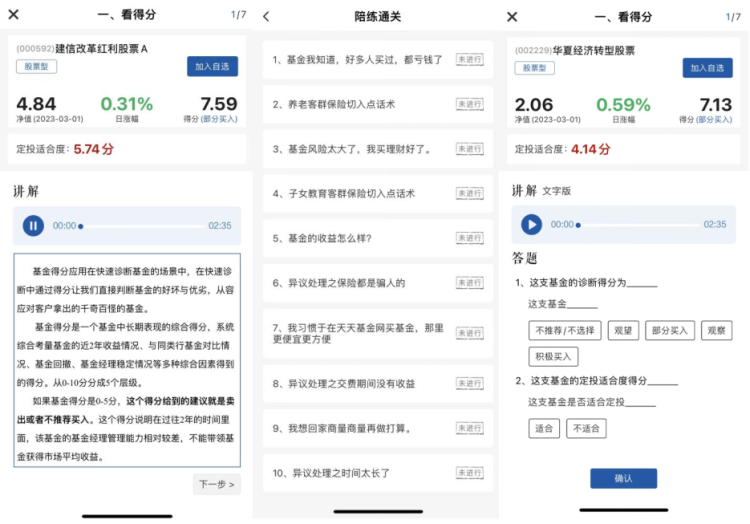
Task: Open item 5 基金的收益怎么样
Action: [x=377, y=238]
